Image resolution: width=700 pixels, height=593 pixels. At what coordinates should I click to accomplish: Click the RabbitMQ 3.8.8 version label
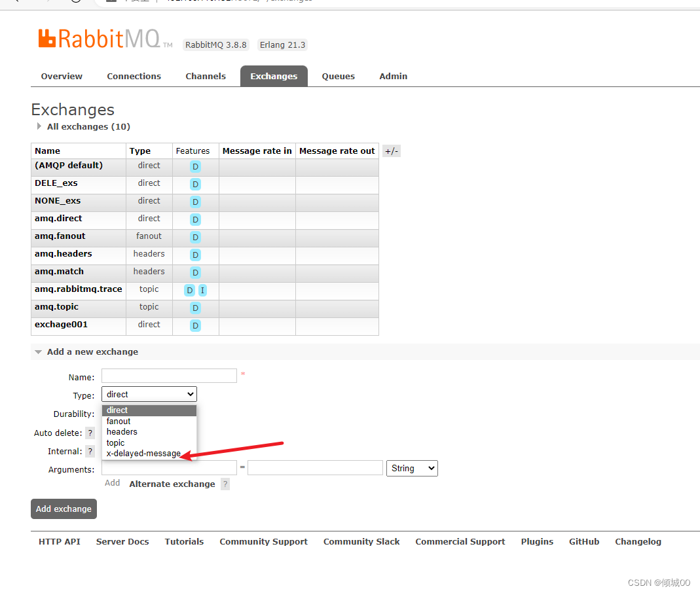click(x=216, y=45)
